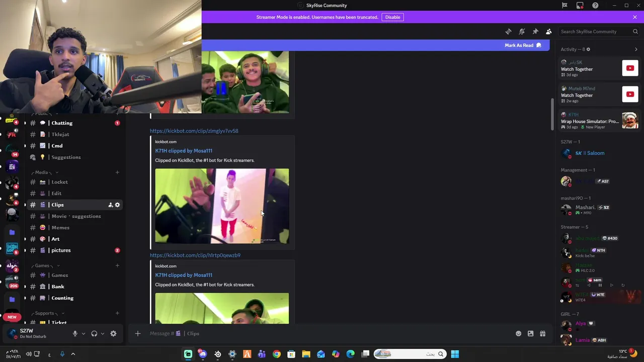Image resolution: width=644 pixels, height=362 pixels.
Task: Open audio output options dropdown
Action: click(x=103, y=333)
